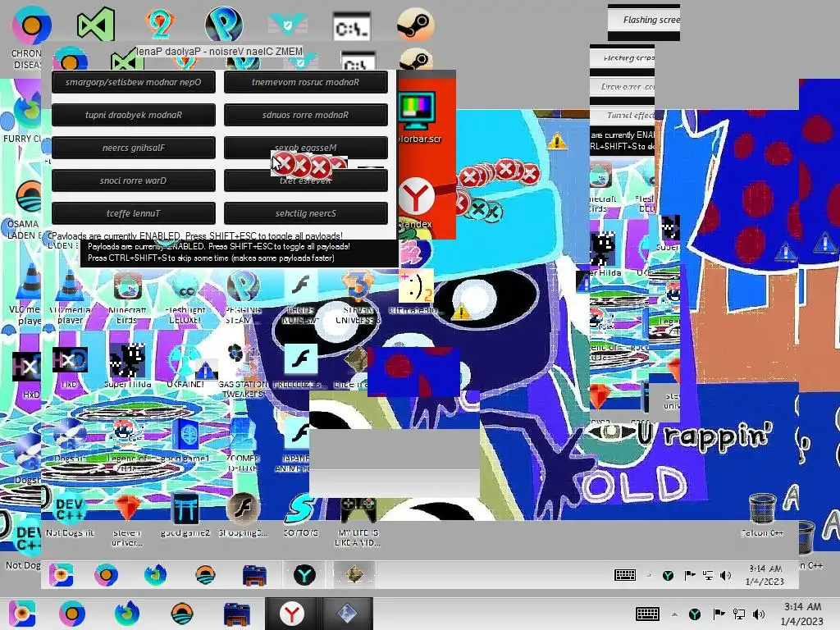Open the STEVEN UNIVERSE 3 desktop icon

pyautogui.click(x=358, y=298)
